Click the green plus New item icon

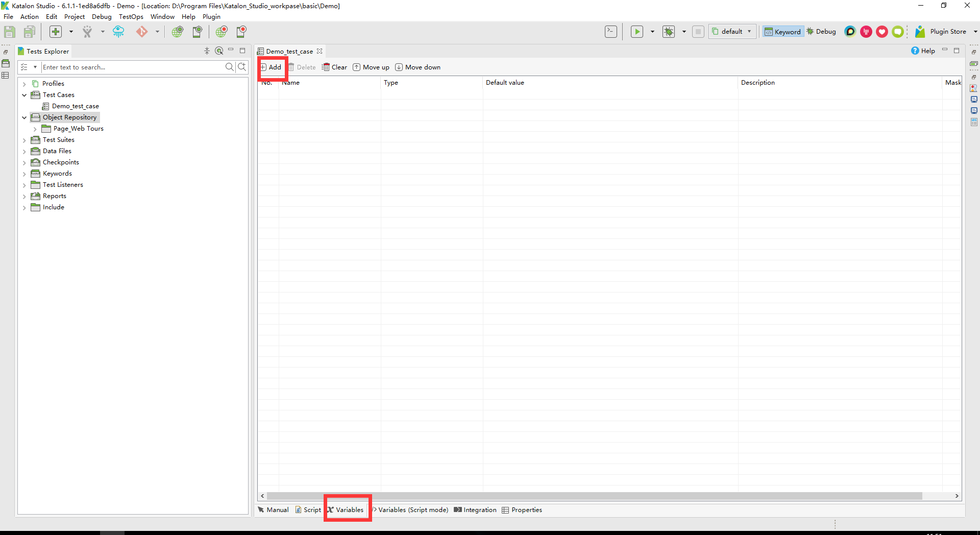pyautogui.click(x=56, y=32)
